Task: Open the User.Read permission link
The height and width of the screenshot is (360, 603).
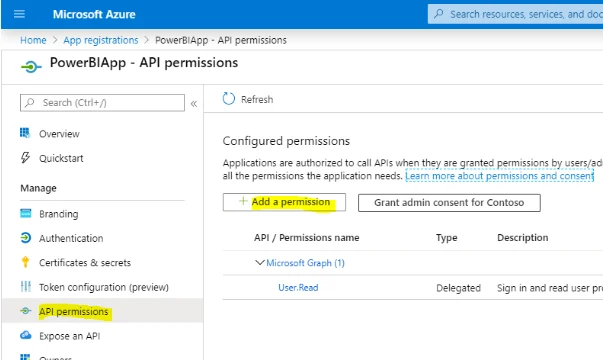Action: point(298,288)
